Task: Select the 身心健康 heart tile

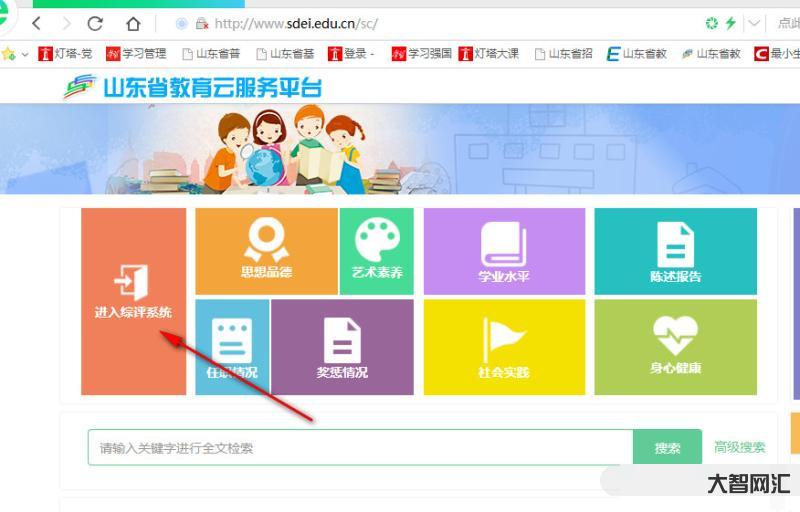Action: pyautogui.click(x=675, y=347)
